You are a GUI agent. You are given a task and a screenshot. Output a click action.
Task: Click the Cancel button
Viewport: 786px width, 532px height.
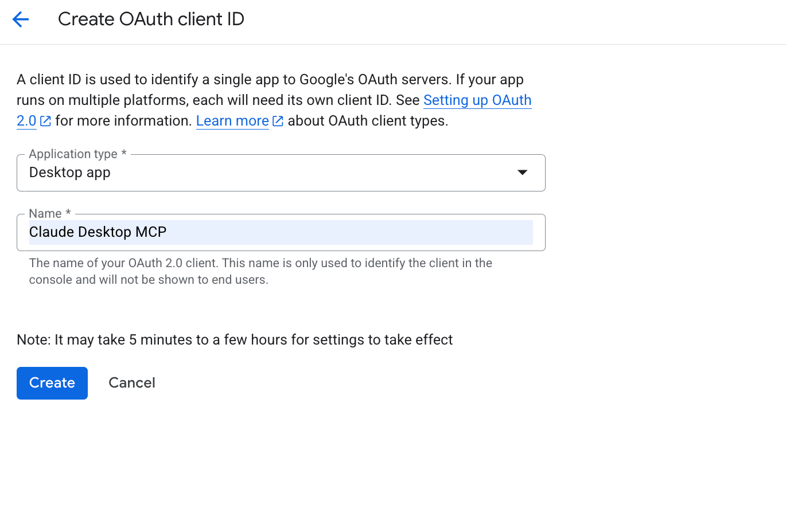click(x=132, y=383)
